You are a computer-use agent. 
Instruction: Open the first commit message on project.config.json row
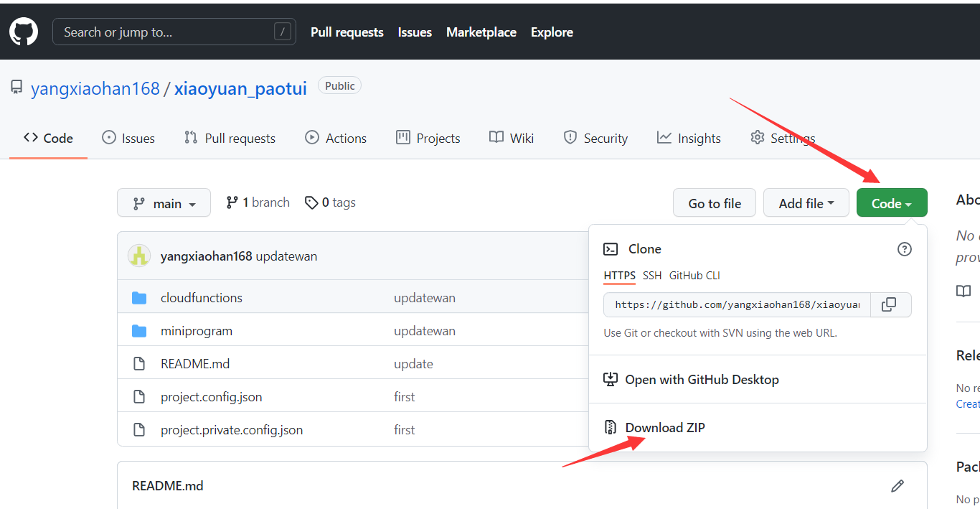coord(405,396)
